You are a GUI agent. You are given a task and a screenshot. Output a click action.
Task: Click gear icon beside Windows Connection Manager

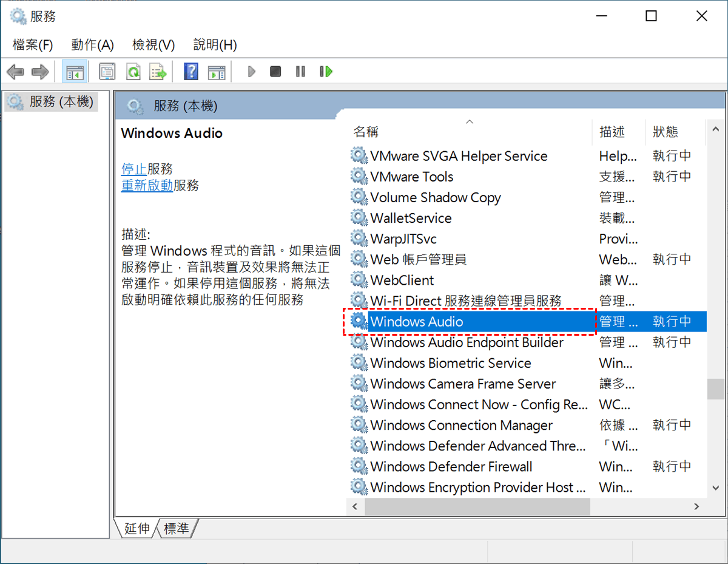[359, 425]
